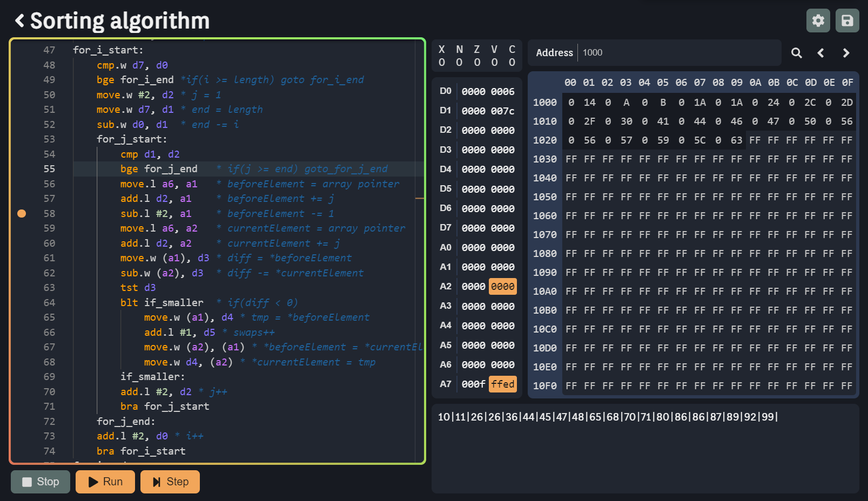
Task: Click register D0 value 0000 0006
Action: (488, 91)
